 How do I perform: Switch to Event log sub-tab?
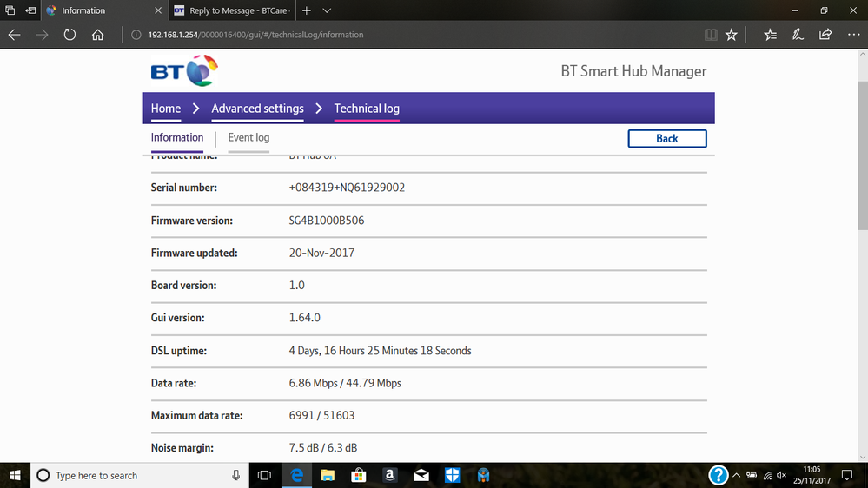coord(248,138)
